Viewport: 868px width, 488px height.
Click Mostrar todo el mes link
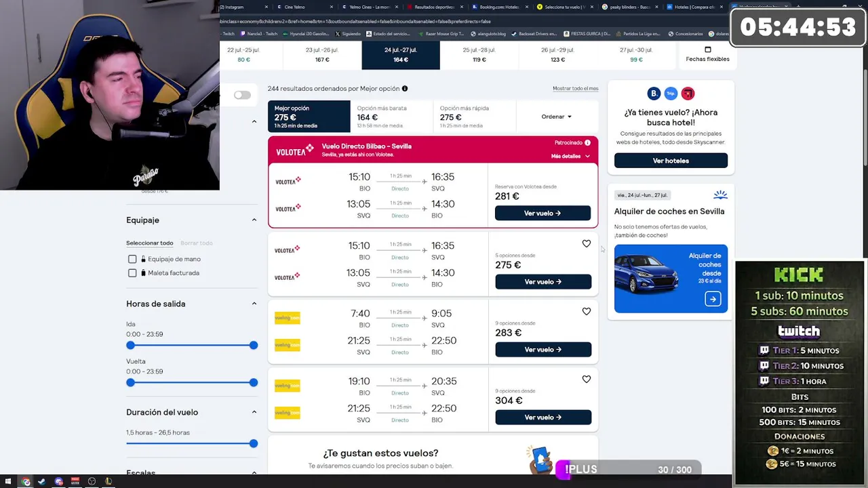(x=575, y=89)
